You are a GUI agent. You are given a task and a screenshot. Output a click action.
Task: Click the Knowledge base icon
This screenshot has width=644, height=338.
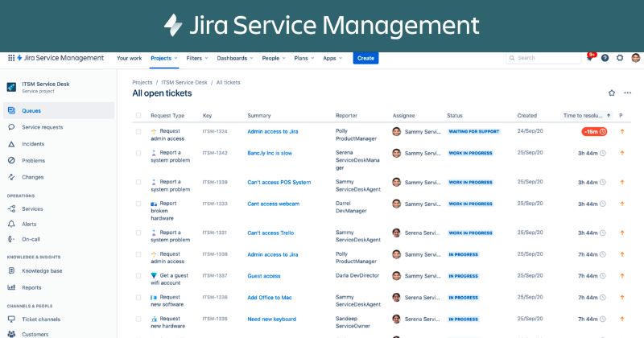tap(11, 270)
